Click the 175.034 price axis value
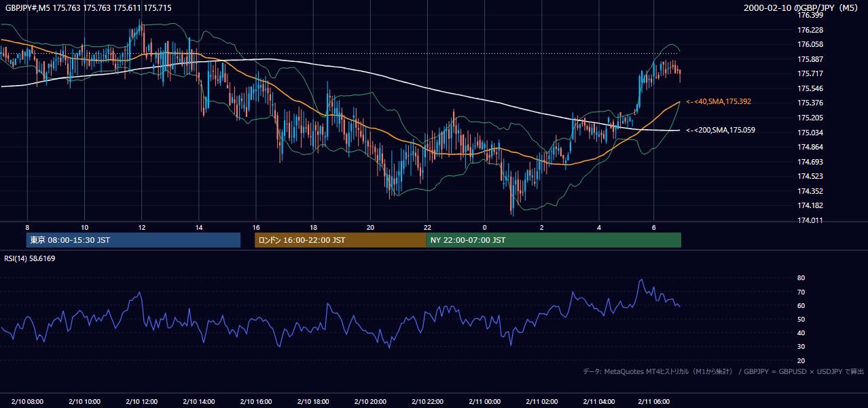 (810, 133)
